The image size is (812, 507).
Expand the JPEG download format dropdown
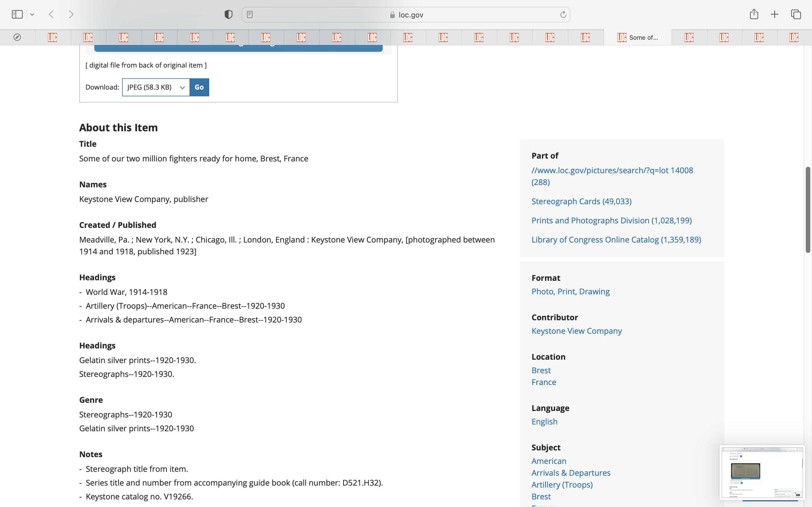tap(156, 87)
